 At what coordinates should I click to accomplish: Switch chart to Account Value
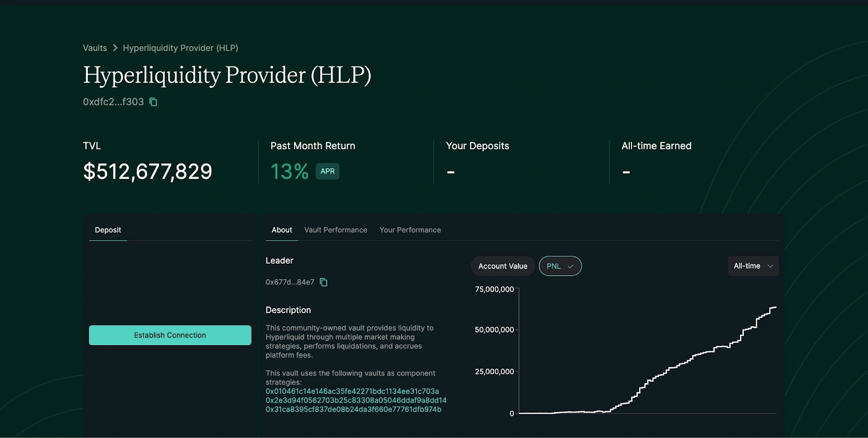click(x=502, y=266)
